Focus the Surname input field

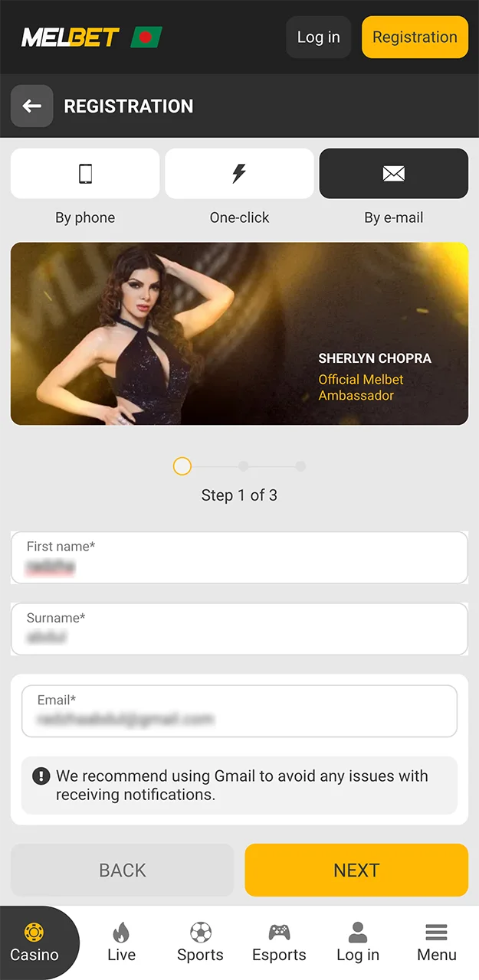[x=239, y=629]
